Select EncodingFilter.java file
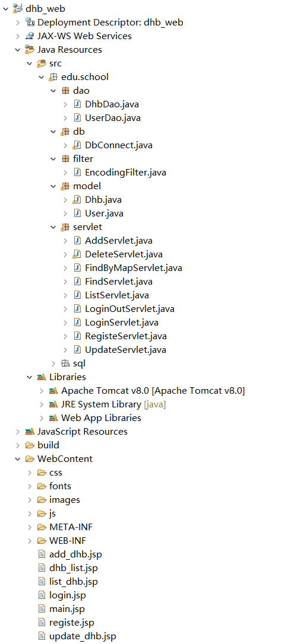Viewport: 298px width, 644px height. (x=125, y=172)
